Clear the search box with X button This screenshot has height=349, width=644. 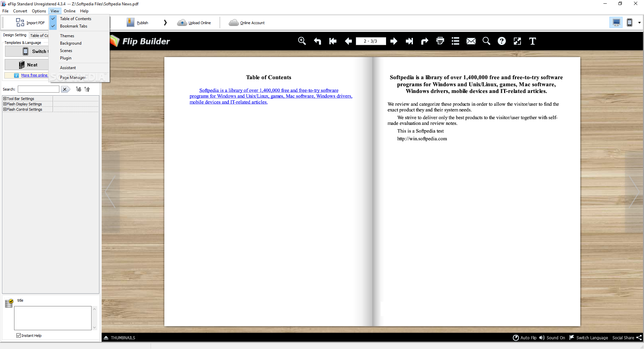(x=65, y=89)
